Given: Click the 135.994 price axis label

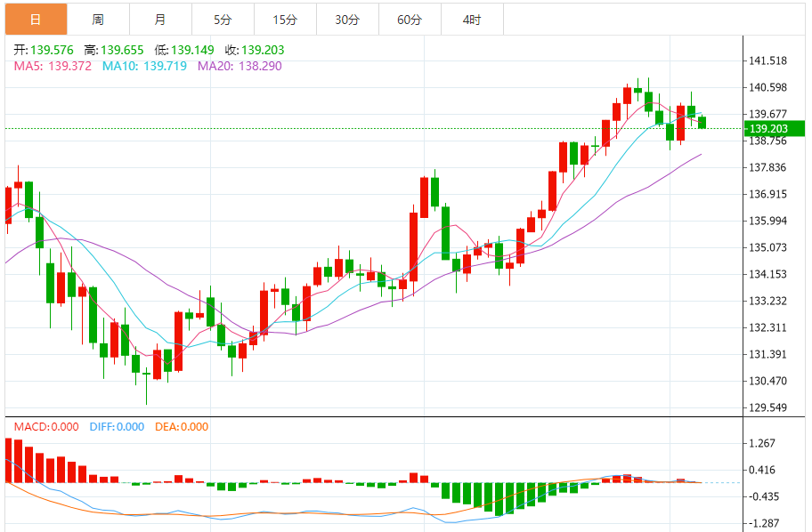Looking at the screenshot, I should (768, 221).
